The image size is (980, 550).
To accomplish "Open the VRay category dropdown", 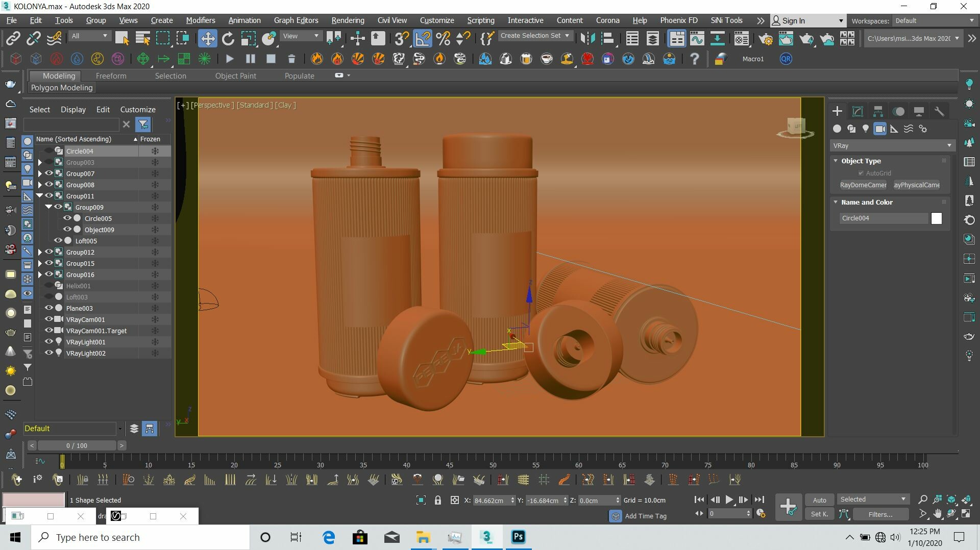I will 891,145.
